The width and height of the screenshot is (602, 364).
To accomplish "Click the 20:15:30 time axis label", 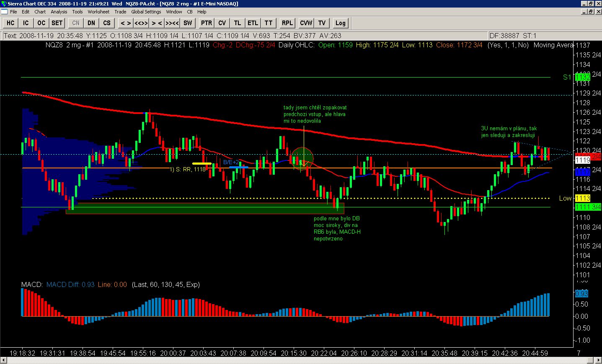I will coord(294,353).
